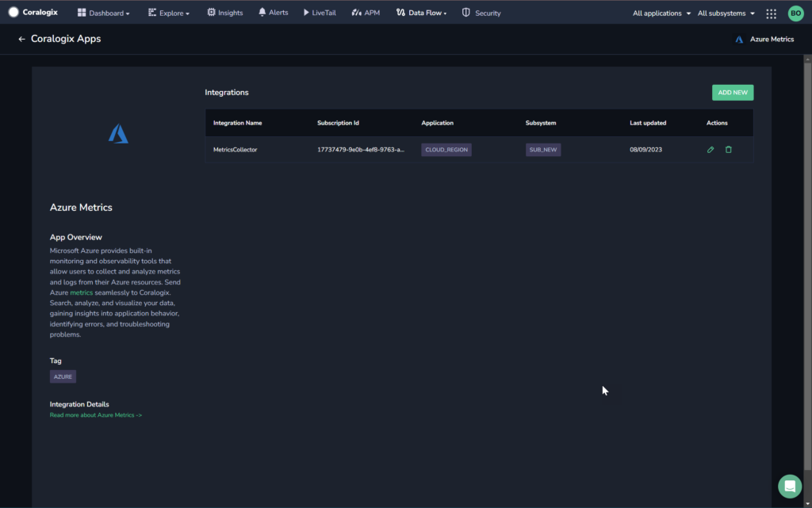Expand the Data Flow menu
The height and width of the screenshot is (508, 812).
coord(421,13)
